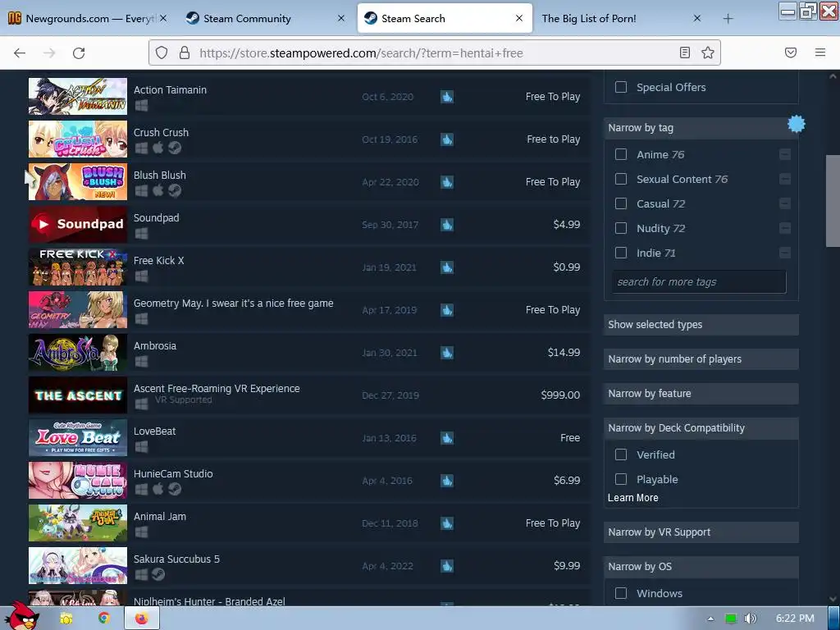This screenshot has height=630, width=840.
Task: Exclude the Casual tag with its minus icon
Action: click(x=785, y=203)
